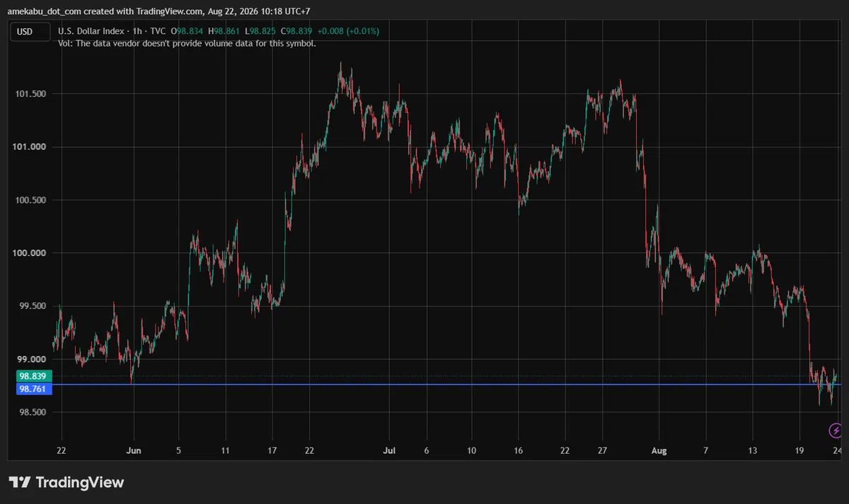Click the Aug label on the time axis
849x504 pixels.
coord(659,450)
